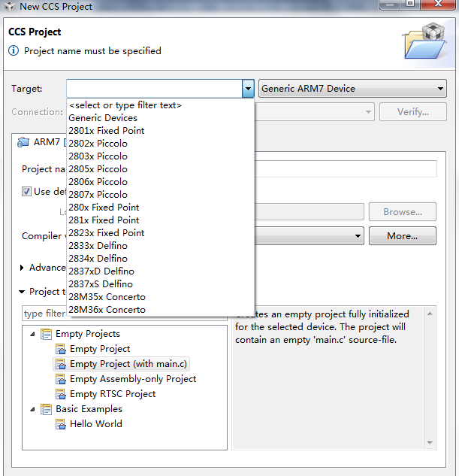Viewport: 459px width, 476px height.
Task: Collapse the Empty Projects tree node
Action: [32, 334]
